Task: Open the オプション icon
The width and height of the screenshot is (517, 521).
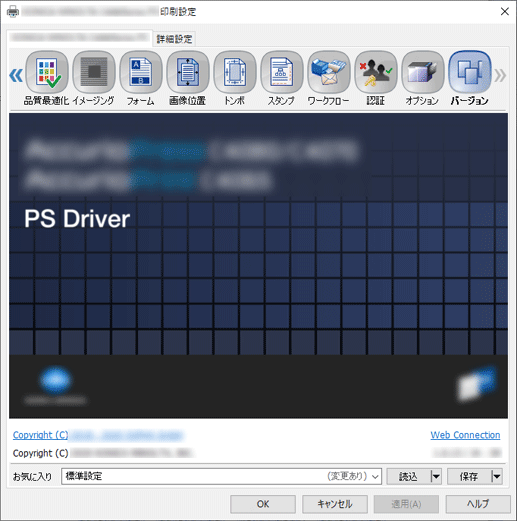Action: [423, 72]
